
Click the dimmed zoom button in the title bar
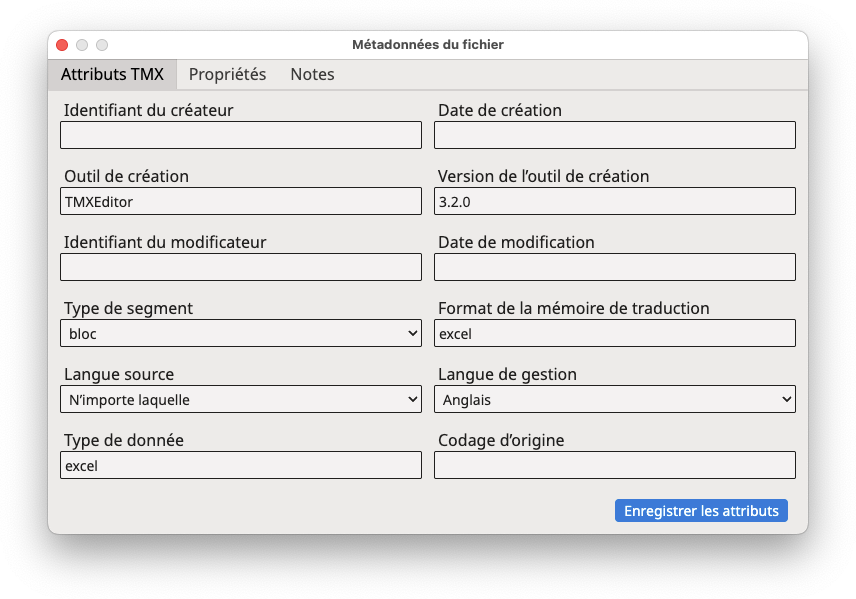coord(102,45)
